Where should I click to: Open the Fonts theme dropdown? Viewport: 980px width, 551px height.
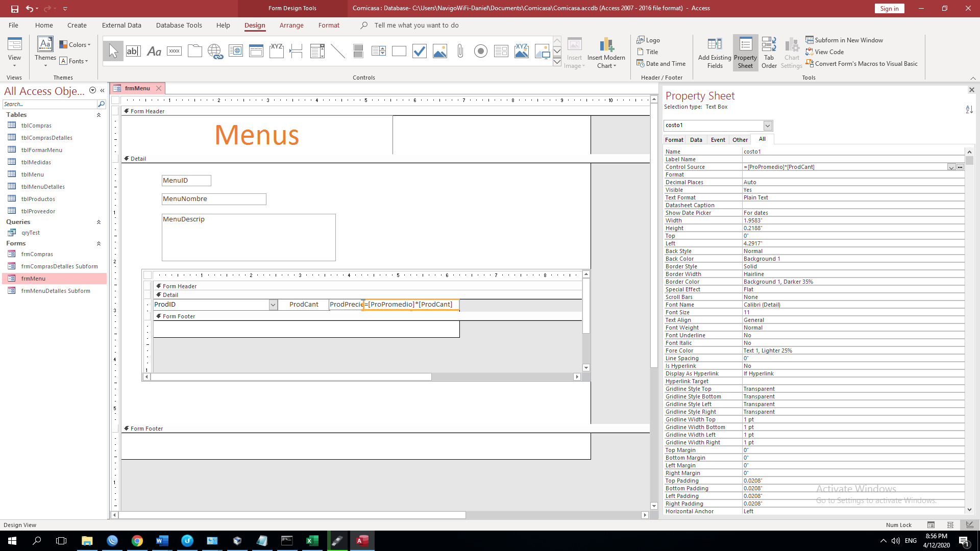coord(74,61)
